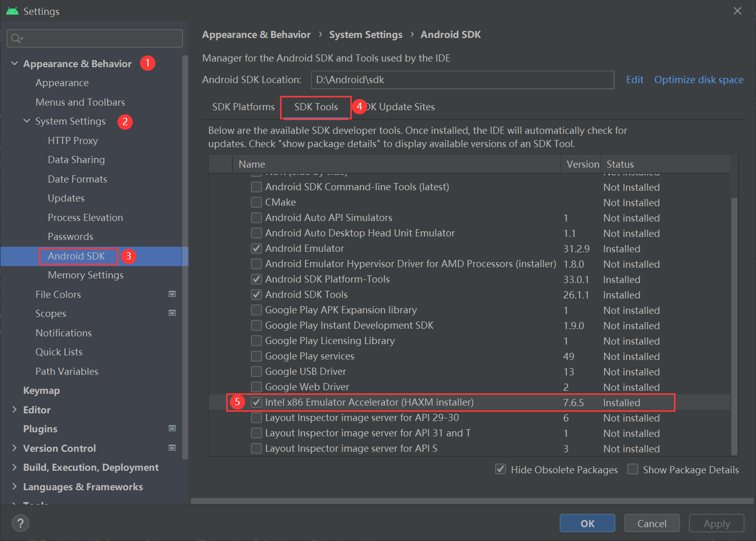
Task: Click the project-level icon beside Version Control
Action: [x=172, y=448]
